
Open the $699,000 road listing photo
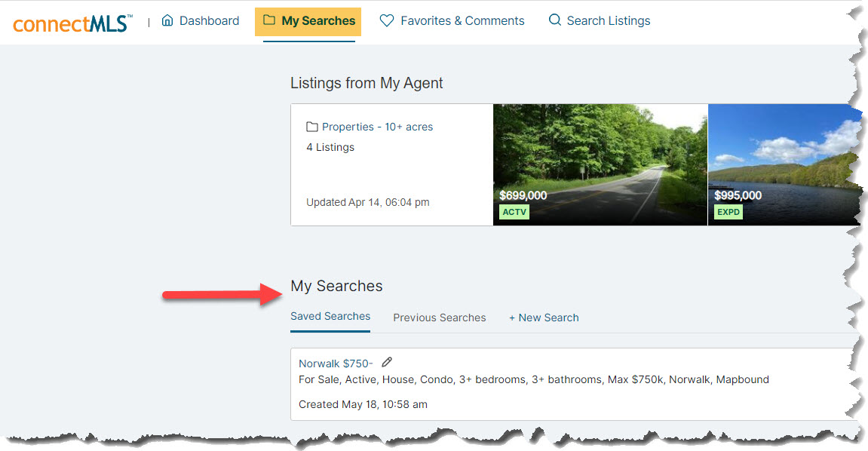tap(600, 164)
